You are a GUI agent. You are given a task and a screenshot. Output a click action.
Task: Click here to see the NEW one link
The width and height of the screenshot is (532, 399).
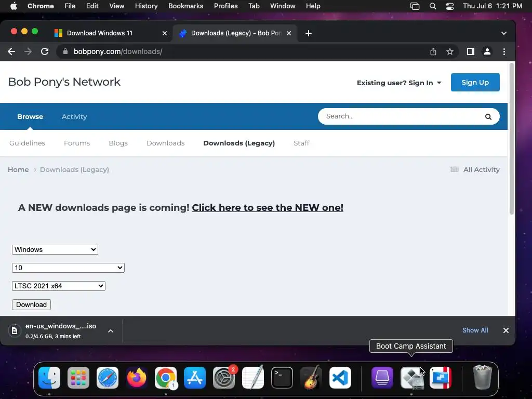pyautogui.click(x=268, y=208)
